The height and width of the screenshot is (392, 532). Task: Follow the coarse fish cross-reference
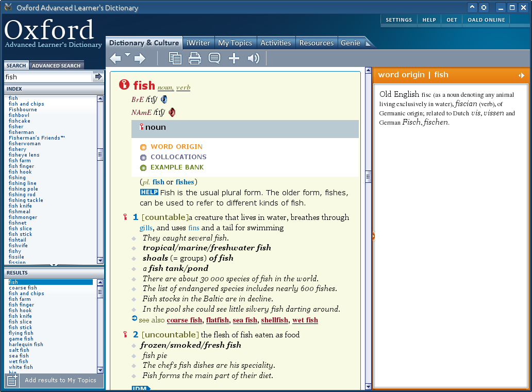point(184,320)
